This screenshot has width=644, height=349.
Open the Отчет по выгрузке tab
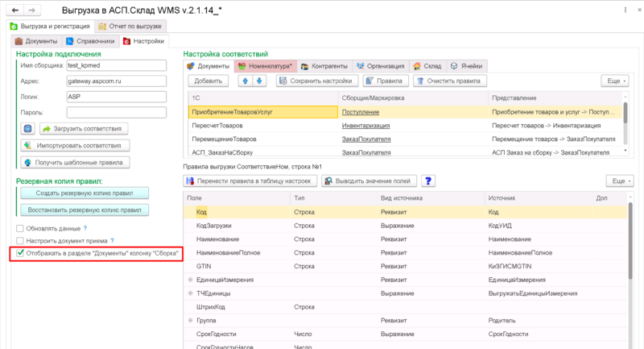coord(130,27)
